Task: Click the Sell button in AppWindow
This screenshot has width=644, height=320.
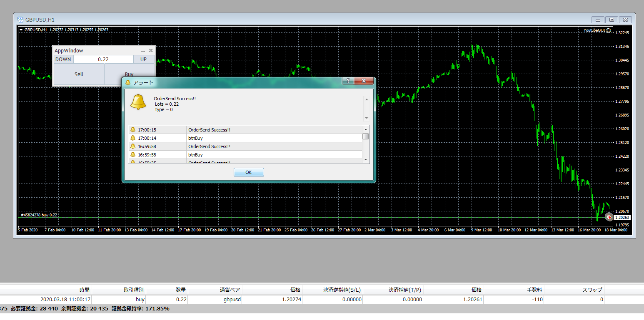Action: (79, 74)
